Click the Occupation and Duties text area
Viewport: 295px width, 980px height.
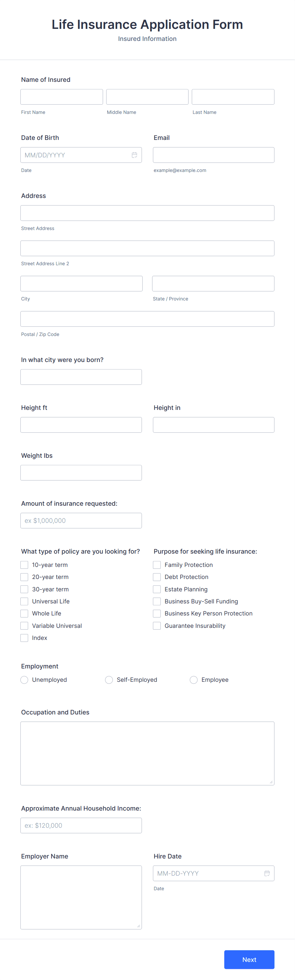[x=147, y=753]
